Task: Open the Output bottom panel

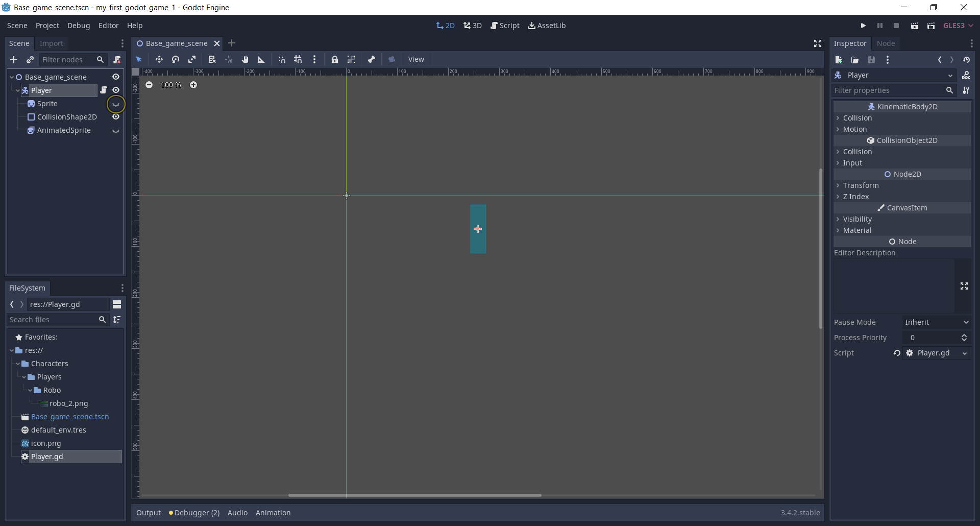Action: [x=149, y=513]
